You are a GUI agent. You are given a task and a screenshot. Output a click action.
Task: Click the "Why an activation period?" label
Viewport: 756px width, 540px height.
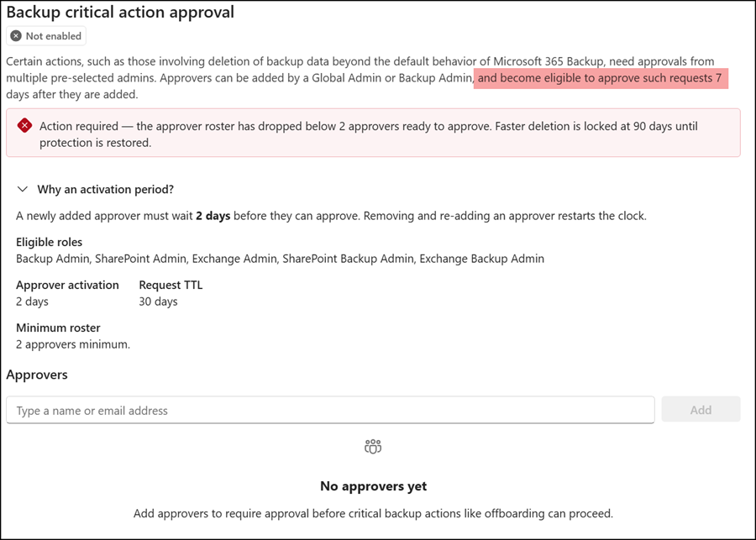(106, 190)
